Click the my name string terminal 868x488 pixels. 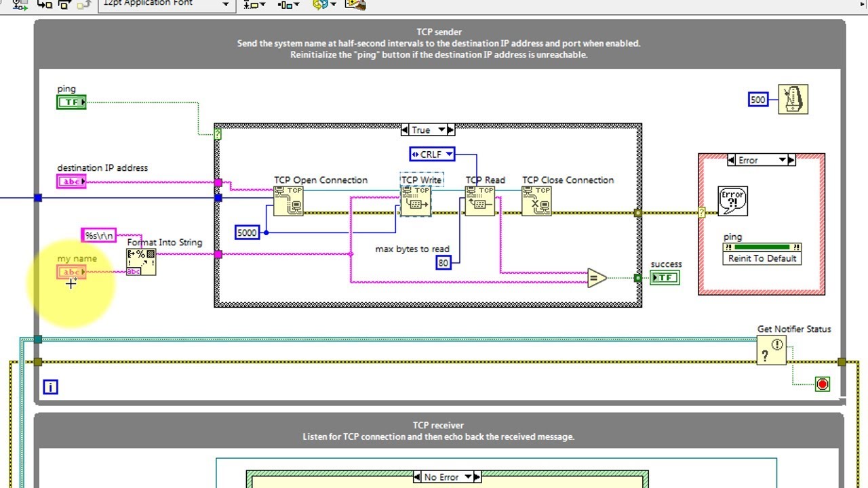(72, 272)
